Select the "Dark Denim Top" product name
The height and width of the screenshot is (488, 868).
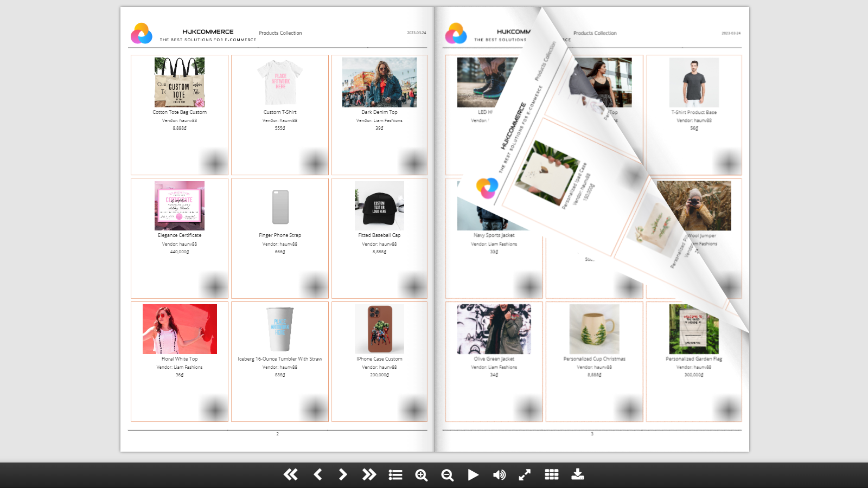[379, 112]
